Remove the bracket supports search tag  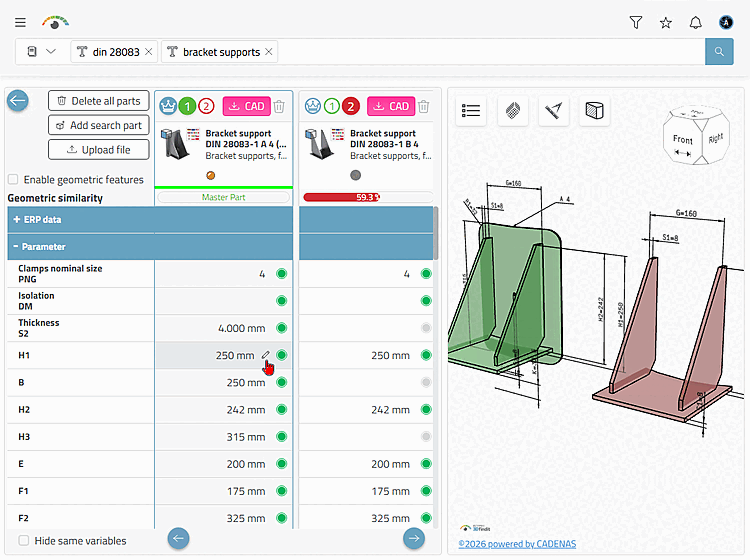(x=269, y=52)
